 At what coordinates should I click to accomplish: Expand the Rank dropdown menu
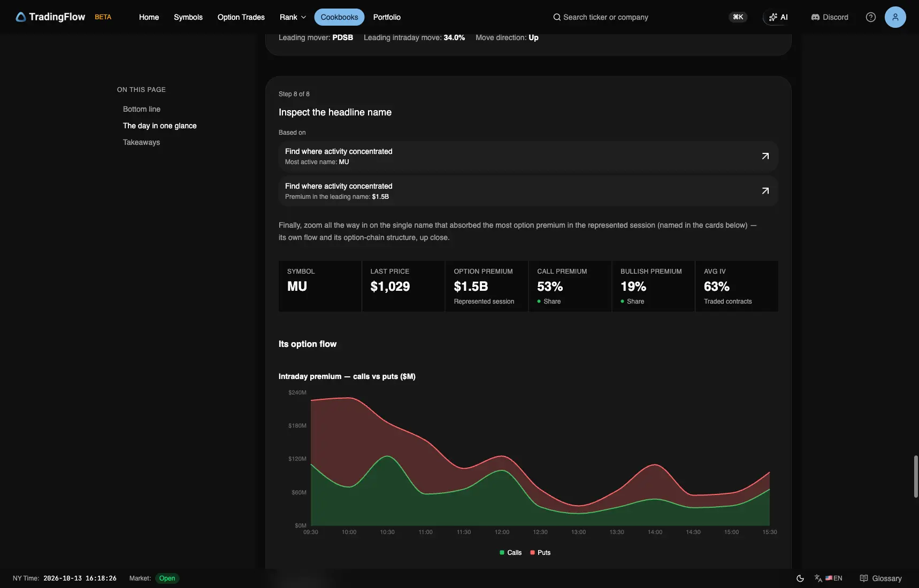click(293, 17)
